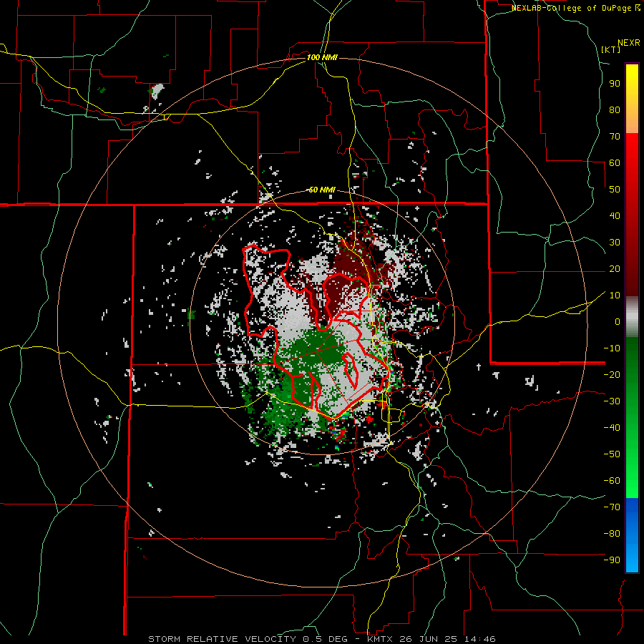644x644 pixels.
Task: Select the bright green segment near -60 knots
Action: coord(632,477)
